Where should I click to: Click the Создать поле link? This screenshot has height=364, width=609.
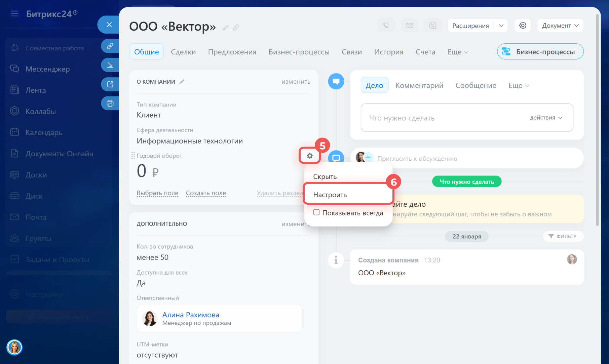pyautogui.click(x=206, y=193)
